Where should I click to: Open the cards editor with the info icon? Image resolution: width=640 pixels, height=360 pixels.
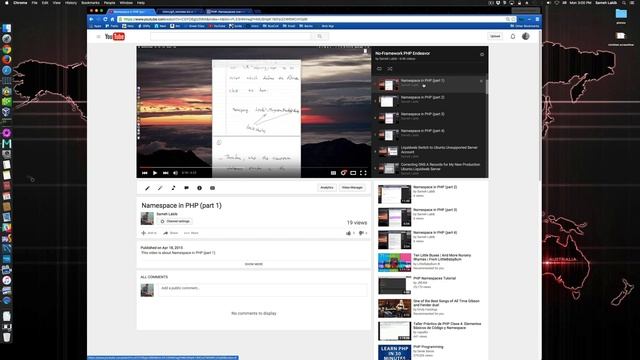pyautogui.click(x=200, y=188)
